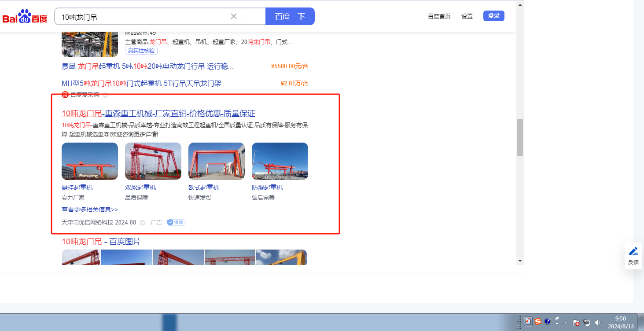Screen dimensions: 644x331
Task: Clear the search box with the X icon
Action: [x=234, y=16]
